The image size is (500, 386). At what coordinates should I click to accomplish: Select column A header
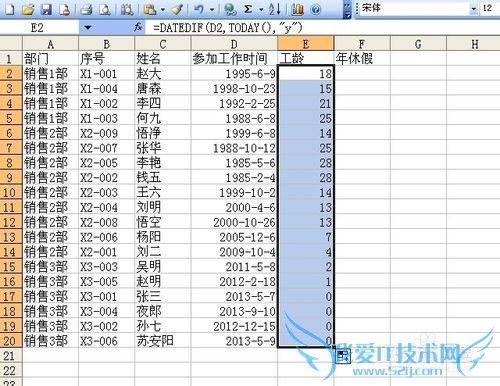[50, 44]
